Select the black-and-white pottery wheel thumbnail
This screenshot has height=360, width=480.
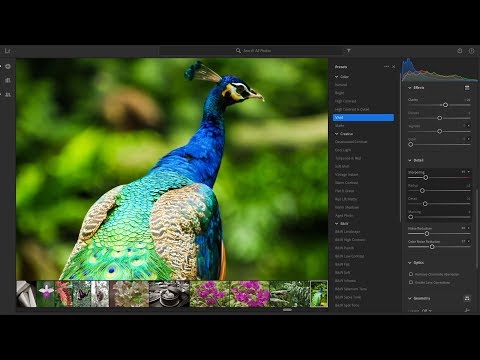[x=169, y=294]
